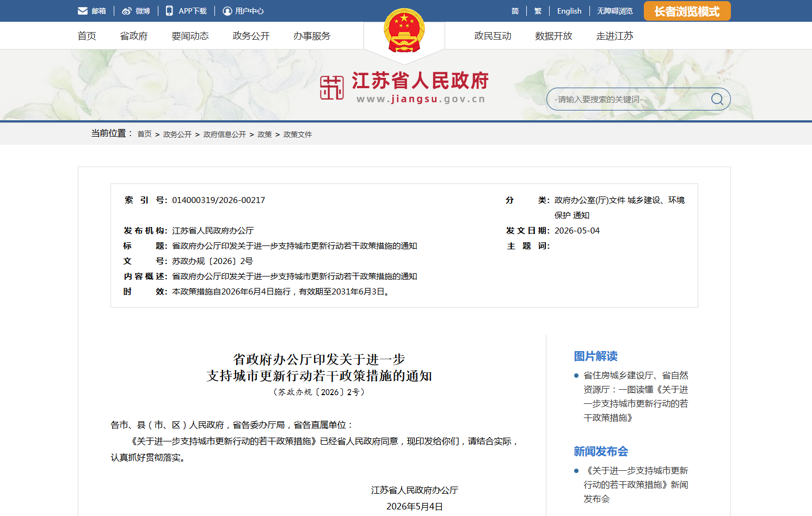Select document number 苏政办规〔2026〕2号 in table
This screenshot has height=516, width=812.
tap(213, 261)
